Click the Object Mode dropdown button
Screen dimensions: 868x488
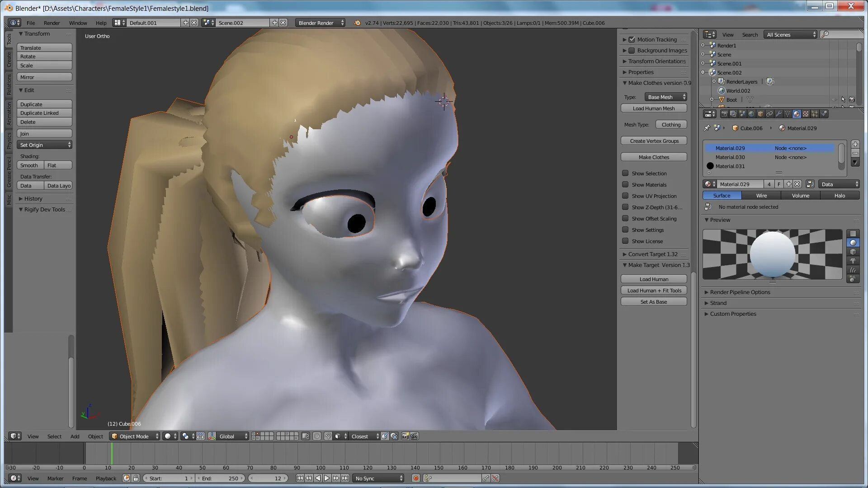(x=134, y=436)
